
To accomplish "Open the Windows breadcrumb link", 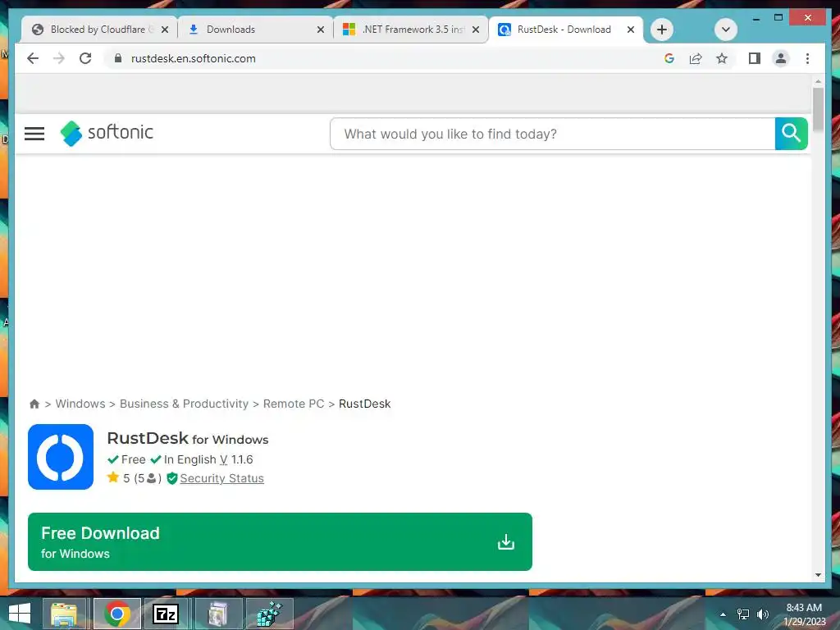I will coord(80,404).
